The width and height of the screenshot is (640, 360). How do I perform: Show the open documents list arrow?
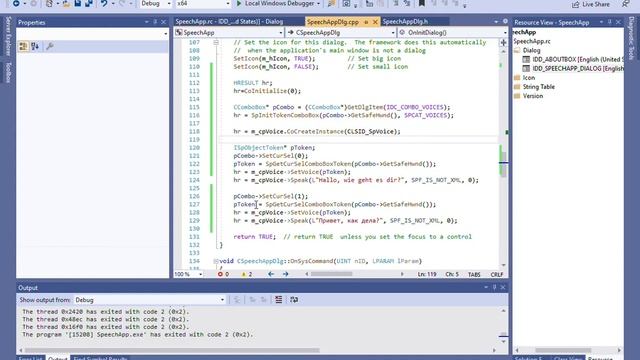pyautogui.click(x=496, y=22)
